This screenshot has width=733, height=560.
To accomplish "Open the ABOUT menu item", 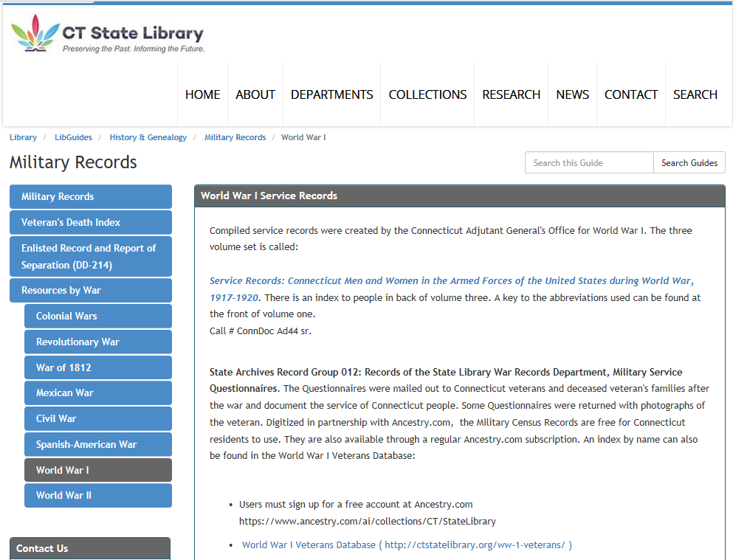I will coord(255,94).
